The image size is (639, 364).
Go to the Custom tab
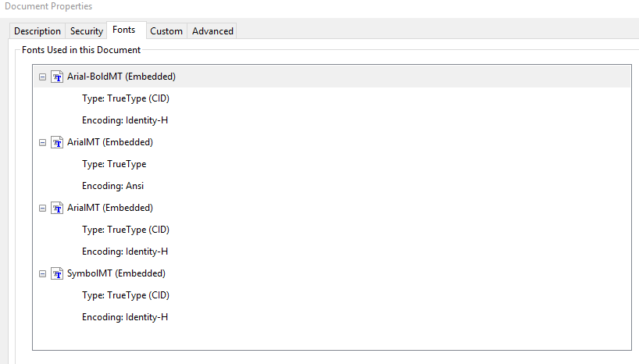166,31
